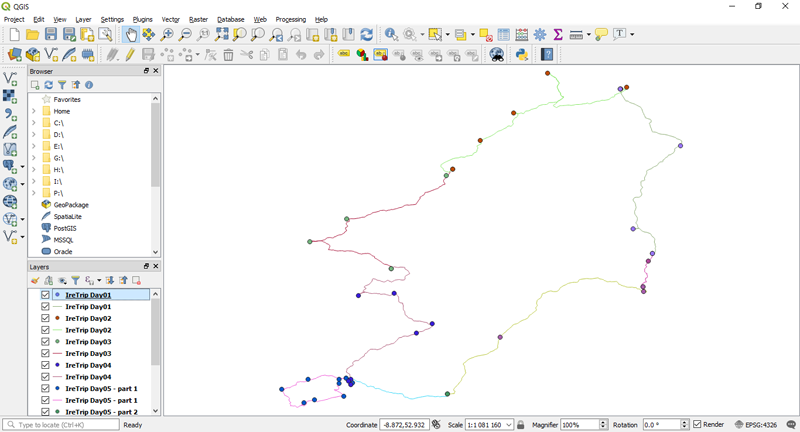800x432 pixels.
Task: Refresh the map canvas using refresh icon
Action: (x=366, y=34)
